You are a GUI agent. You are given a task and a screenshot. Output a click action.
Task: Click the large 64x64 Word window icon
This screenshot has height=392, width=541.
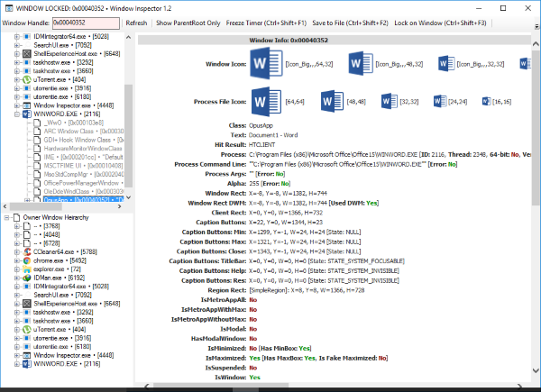[266, 64]
